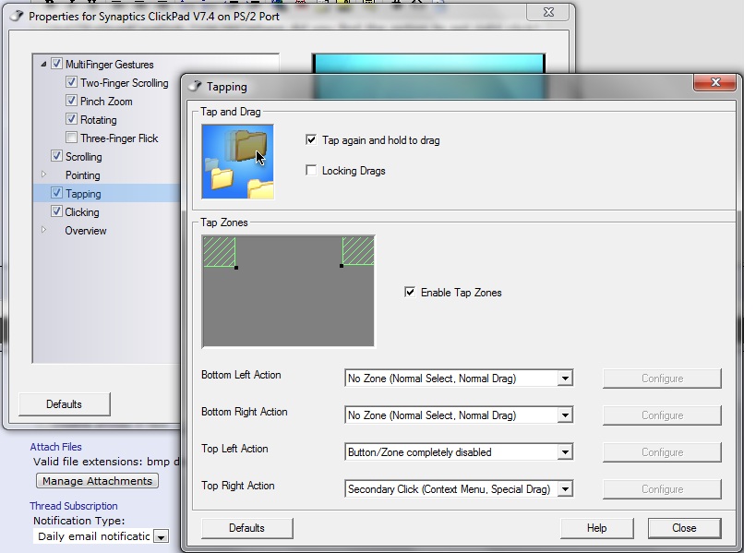Click the Synaptics icon in Tapping title bar
Image resolution: width=756 pixels, height=553 pixels.
tap(195, 86)
